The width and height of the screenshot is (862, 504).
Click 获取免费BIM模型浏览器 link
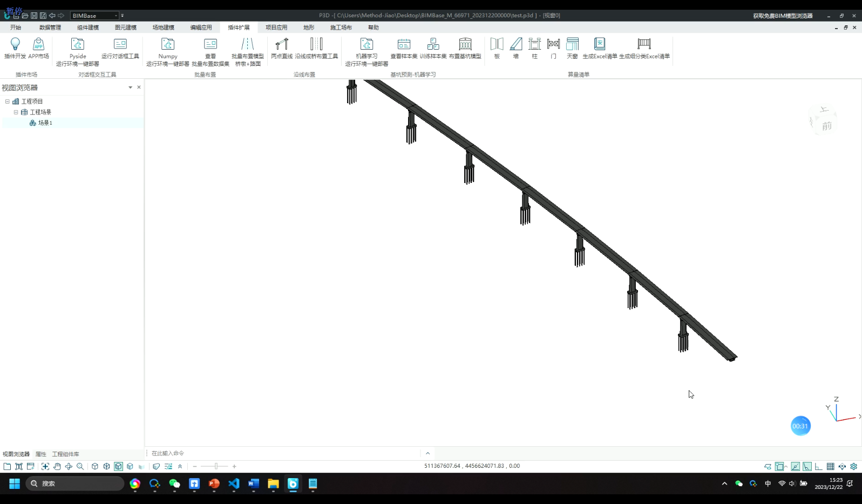click(x=782, y=16)
